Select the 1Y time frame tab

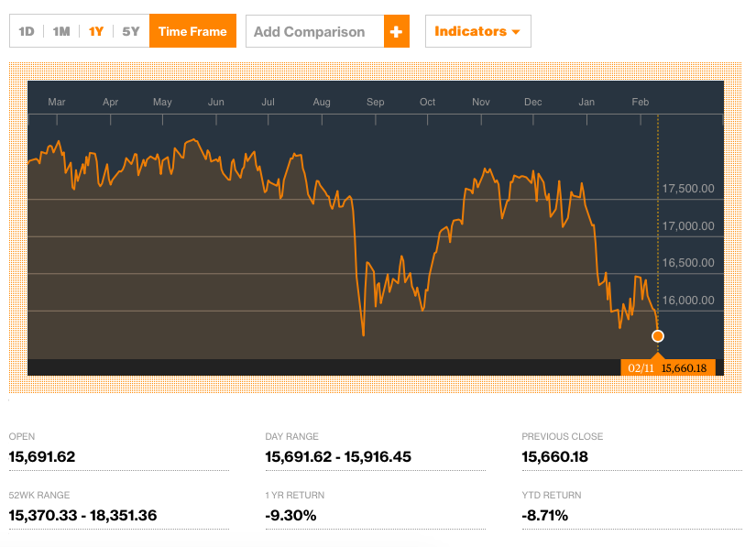[95, 30]
